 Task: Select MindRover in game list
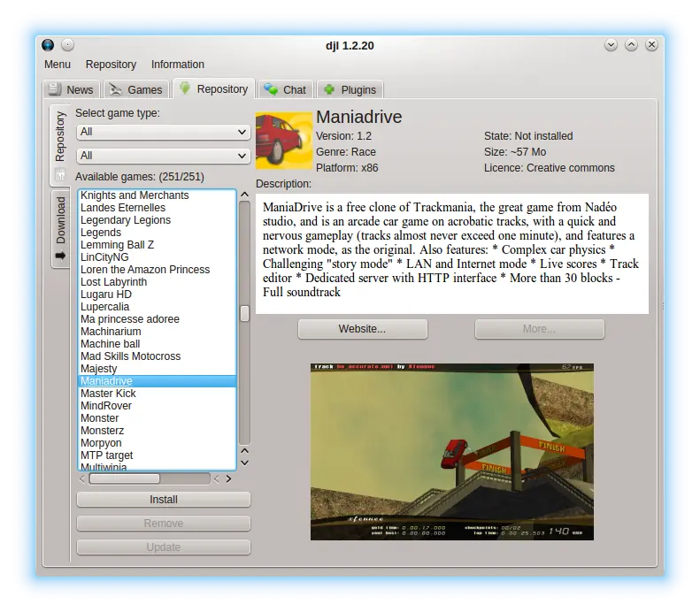[x=158, y=406]
